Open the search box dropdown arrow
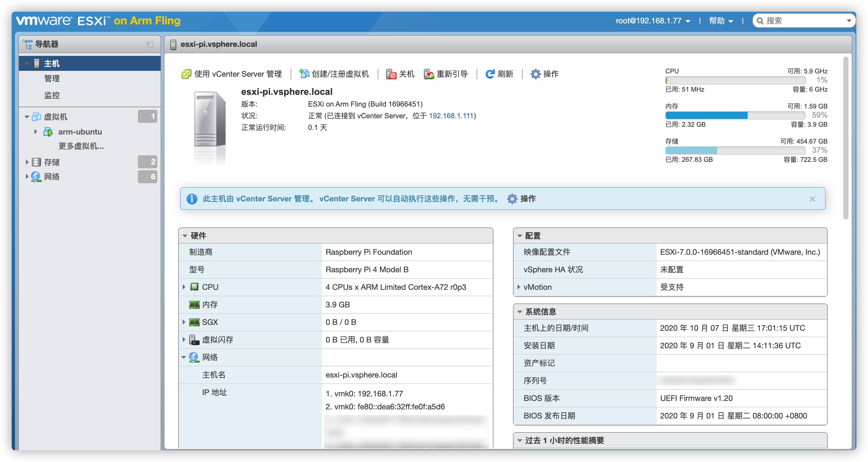The width and height of the screenshot is (868, 462). 849,21
